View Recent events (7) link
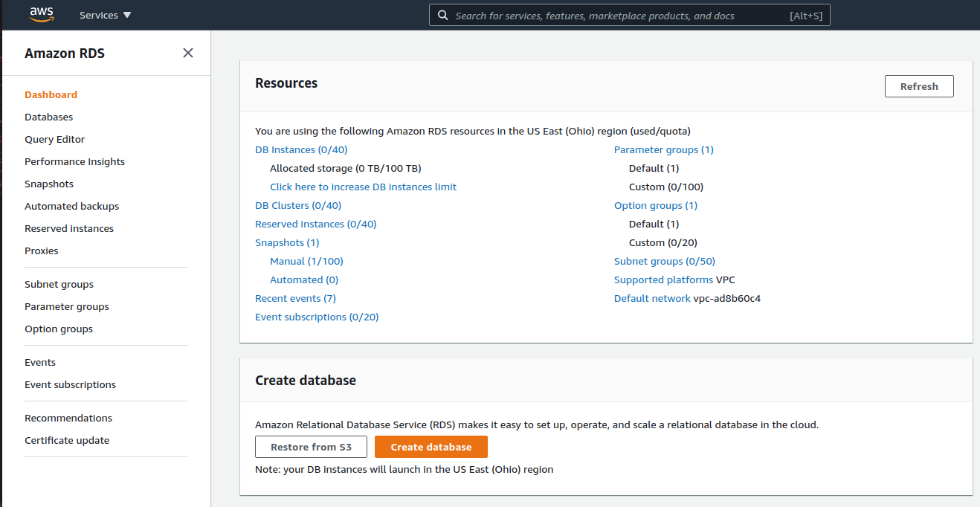Screen dimensions: 980x507 (x=295, y=298)
